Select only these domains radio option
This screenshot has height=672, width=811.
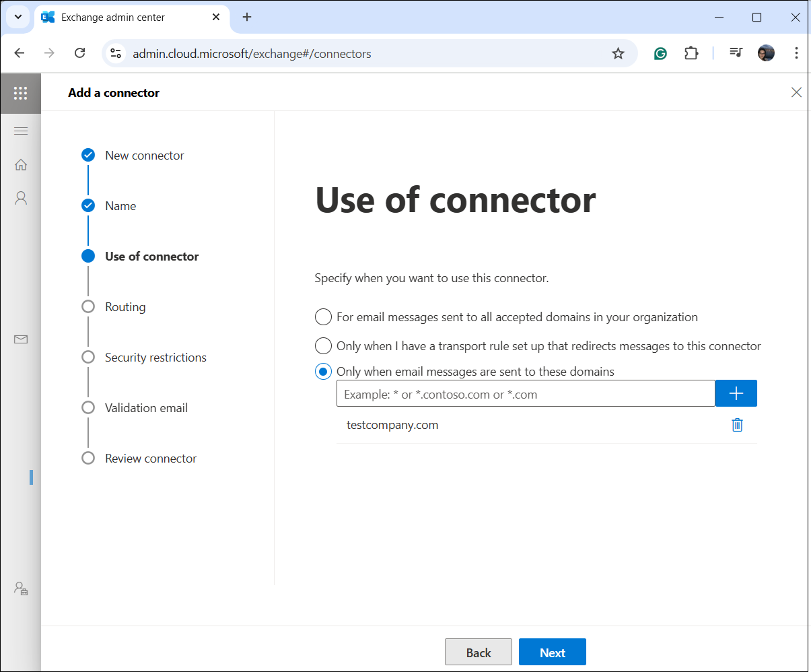point(324,372)
